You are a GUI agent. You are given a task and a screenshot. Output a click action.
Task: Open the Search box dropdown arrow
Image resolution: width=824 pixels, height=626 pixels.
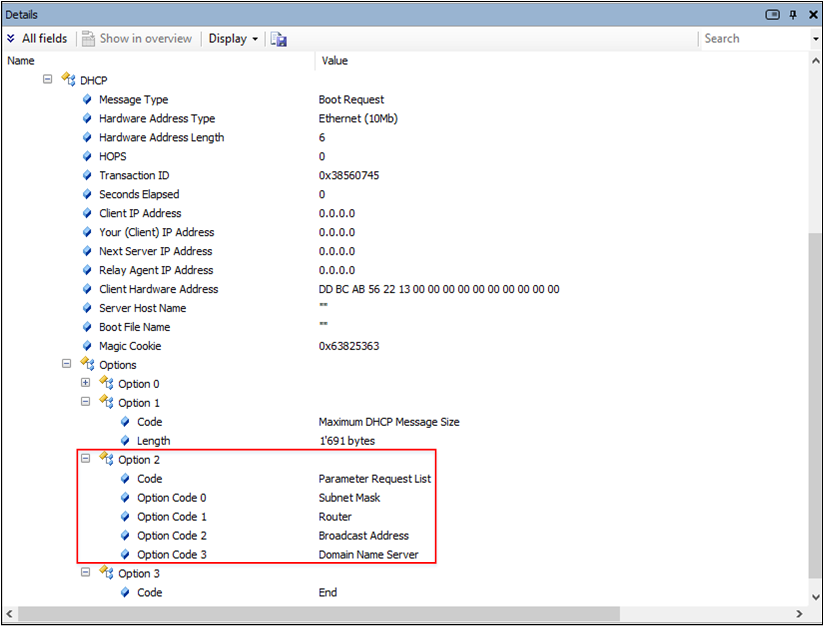click(x=816, y=39)
